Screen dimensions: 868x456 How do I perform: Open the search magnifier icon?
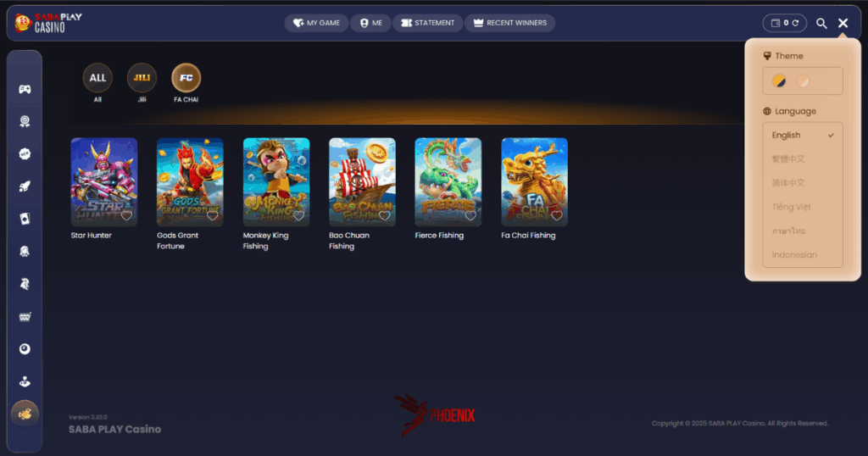tap(821, 23)
